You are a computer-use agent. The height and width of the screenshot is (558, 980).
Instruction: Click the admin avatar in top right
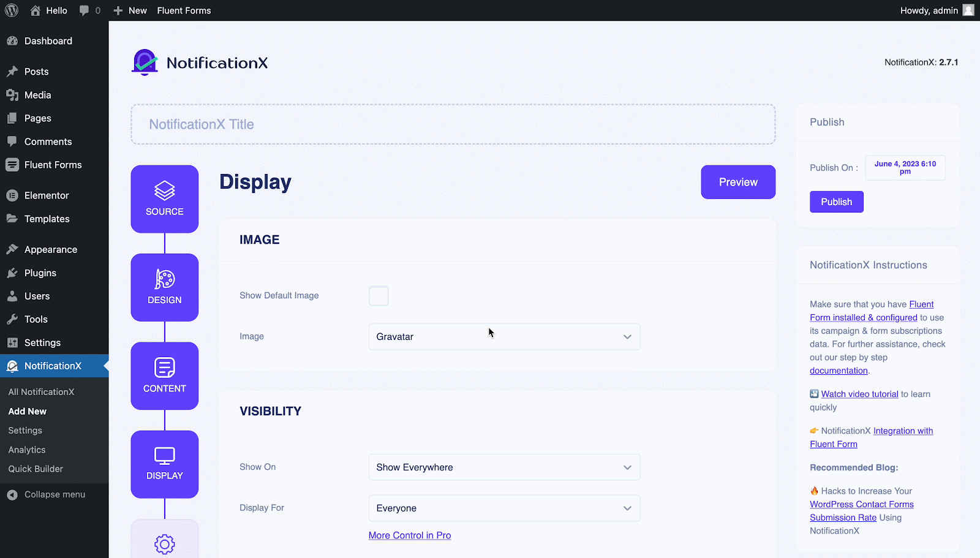[x=968, y=10]
